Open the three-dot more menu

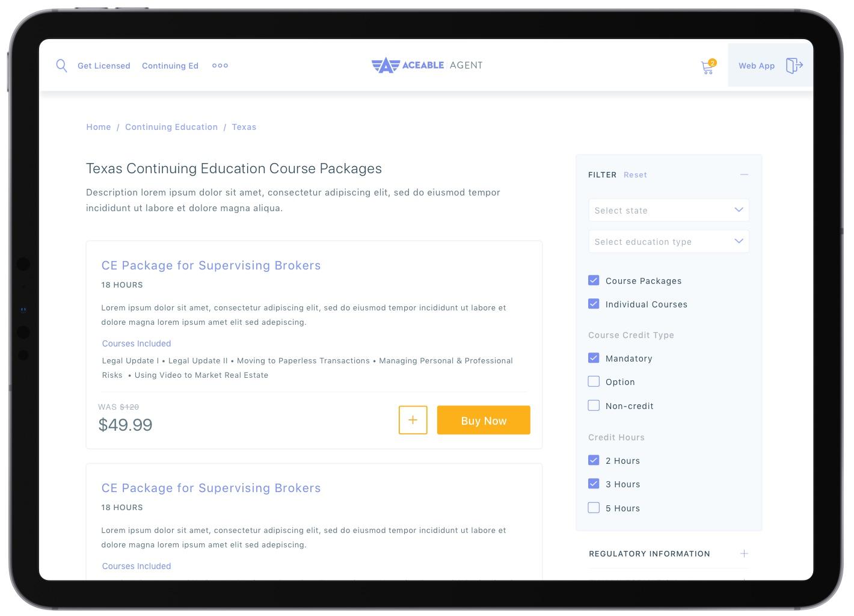(x=220, y=66)
